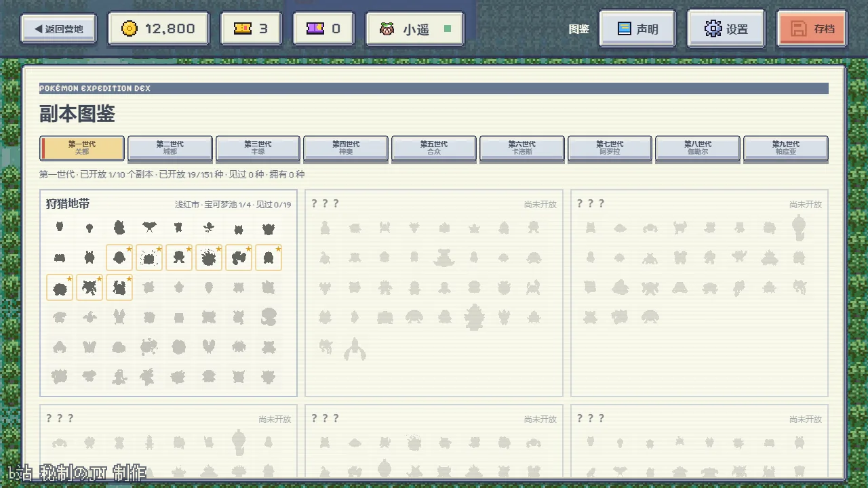Click the 返回营地 back button
This screenshot has width=868, height=488.
click(58, 29)
